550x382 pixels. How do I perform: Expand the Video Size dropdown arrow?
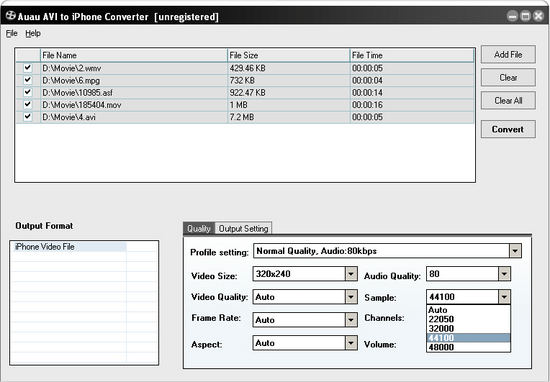pos(351,274)
